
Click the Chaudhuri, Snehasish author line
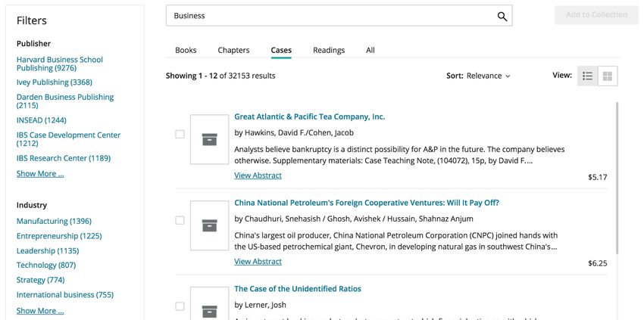pyautogui.click(x=354, y=219)
